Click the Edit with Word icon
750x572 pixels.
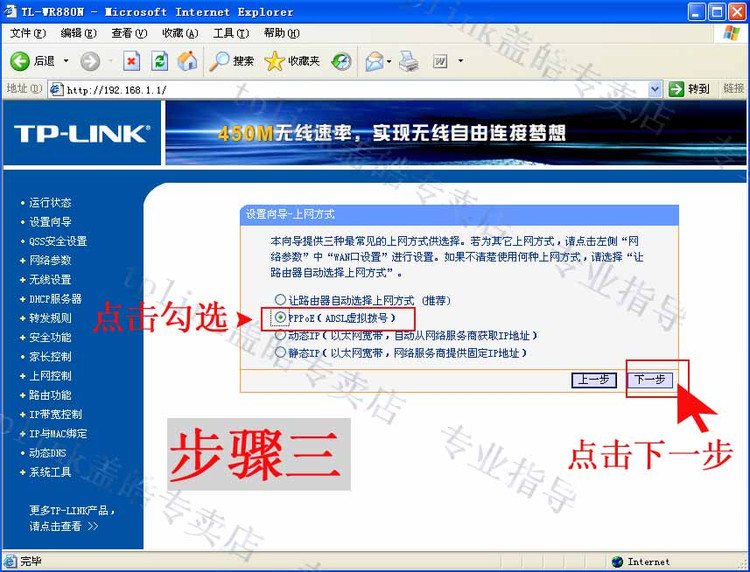click(440, 61)
